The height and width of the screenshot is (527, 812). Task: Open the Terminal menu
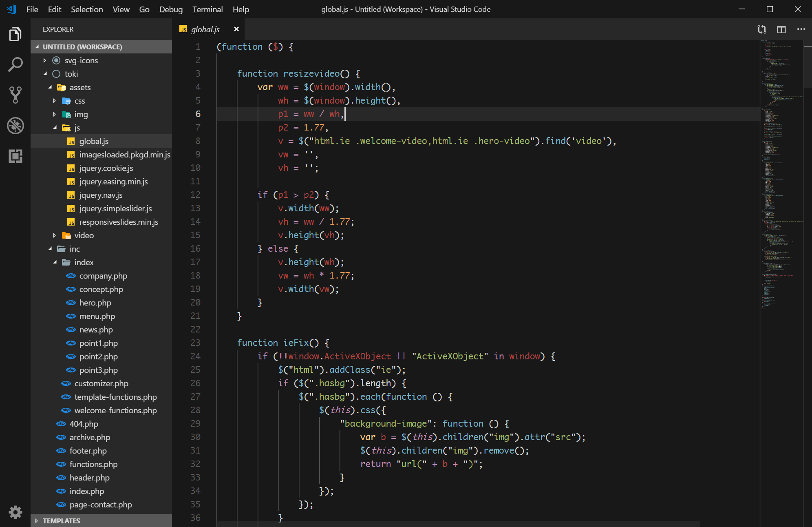(x=207, y=9)
